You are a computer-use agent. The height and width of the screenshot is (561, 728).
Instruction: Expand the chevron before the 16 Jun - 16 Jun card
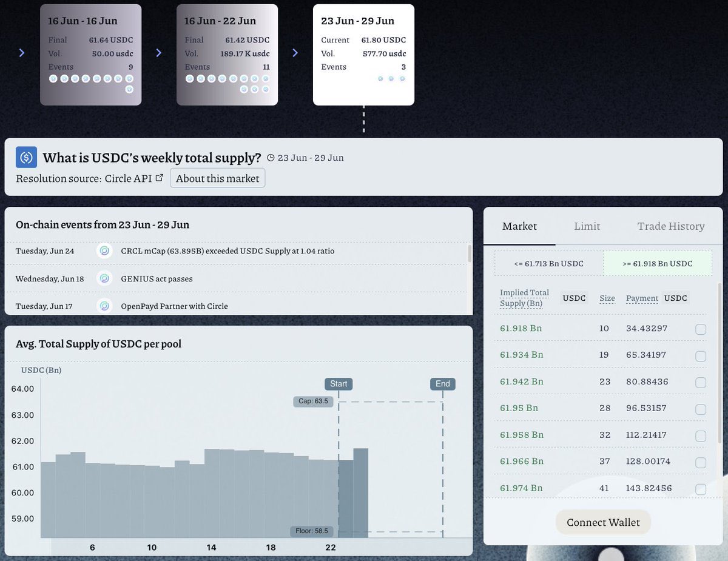(x=22, y=53)
